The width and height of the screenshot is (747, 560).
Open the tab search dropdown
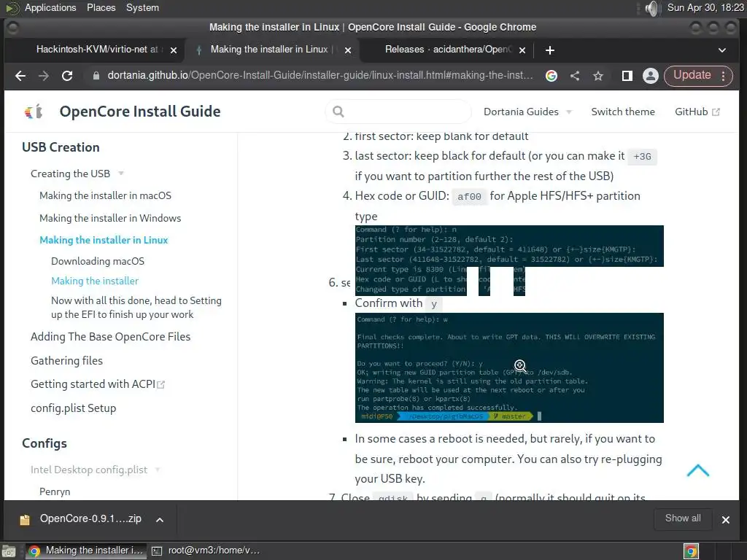click(x=721, y=50)
